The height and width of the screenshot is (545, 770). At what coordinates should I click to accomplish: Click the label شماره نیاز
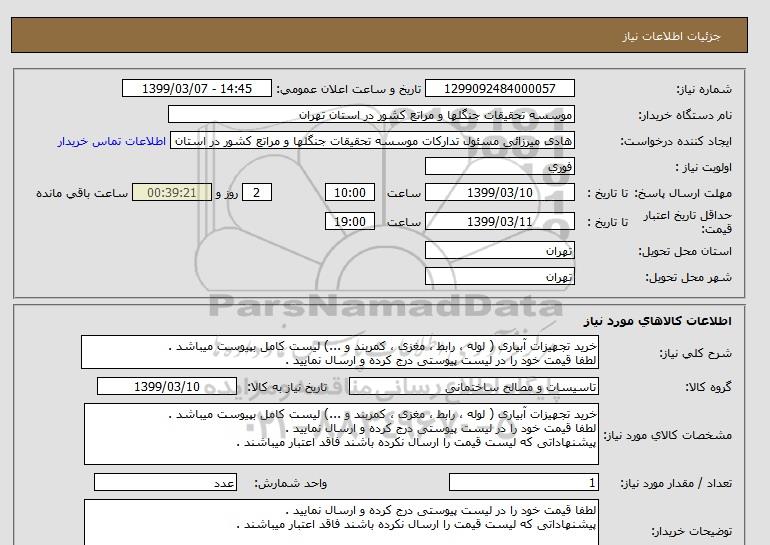point(704,89)
